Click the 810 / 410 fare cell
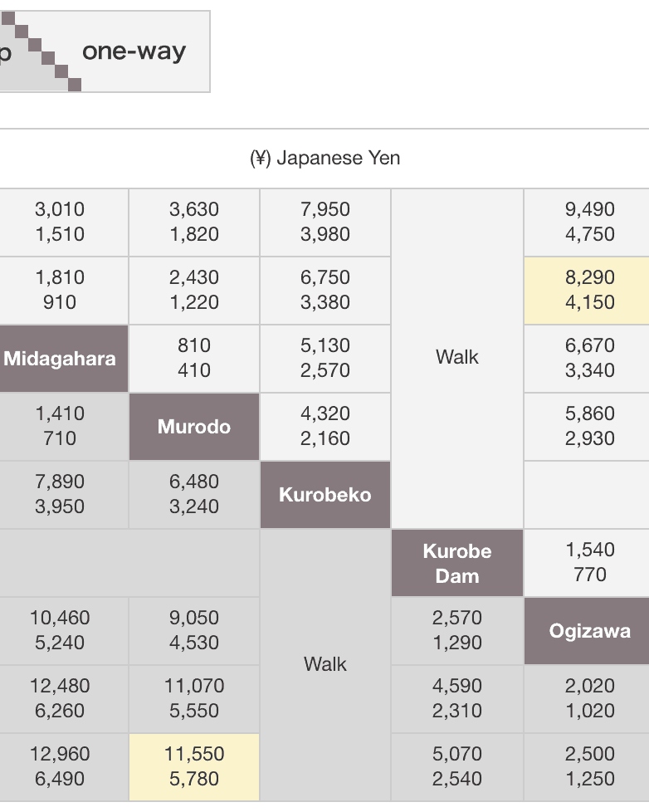This screenshot has width=649, height=812. point(194,358)
